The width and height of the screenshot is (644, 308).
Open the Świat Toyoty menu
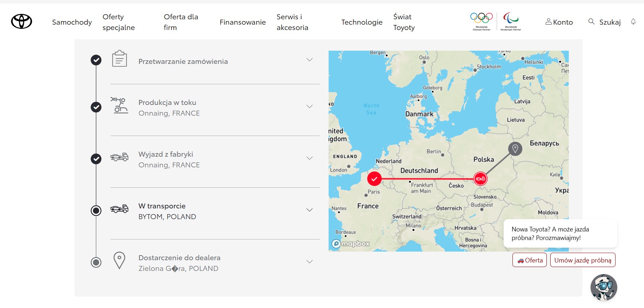point(404,22)
